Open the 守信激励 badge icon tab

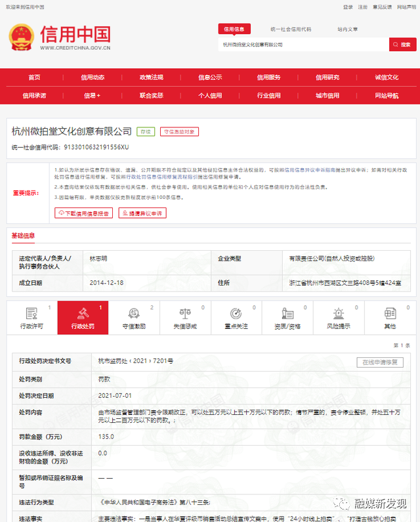tap(134, 318)
